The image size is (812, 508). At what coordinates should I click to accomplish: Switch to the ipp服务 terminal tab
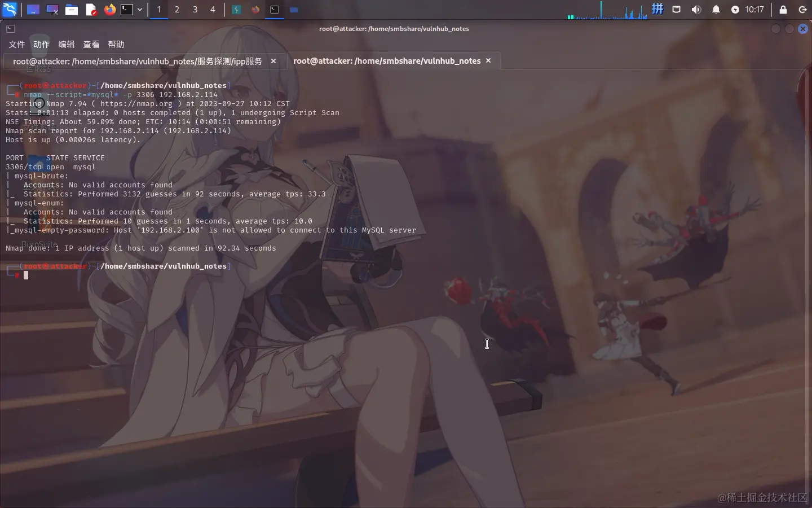tap(138, 61)
